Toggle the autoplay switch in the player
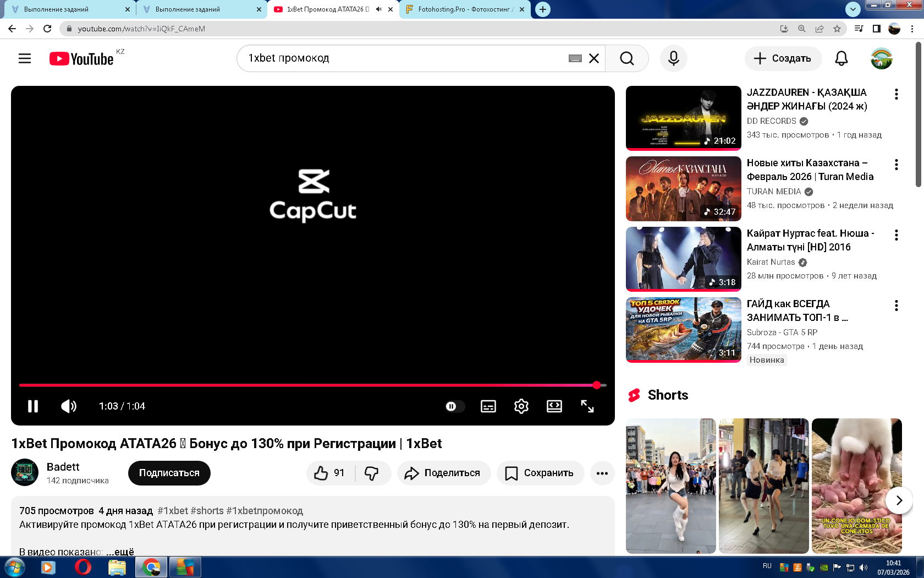 click(x=454, y=406)
